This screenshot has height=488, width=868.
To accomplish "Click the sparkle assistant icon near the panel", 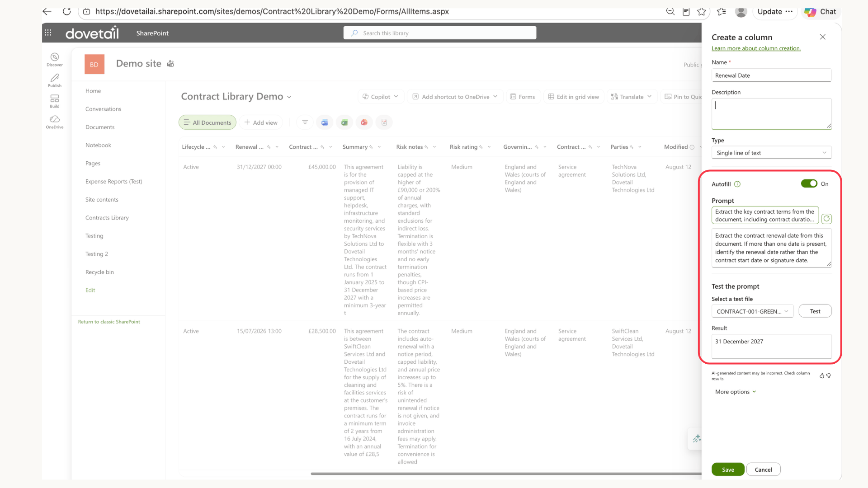I will point(696,438).
